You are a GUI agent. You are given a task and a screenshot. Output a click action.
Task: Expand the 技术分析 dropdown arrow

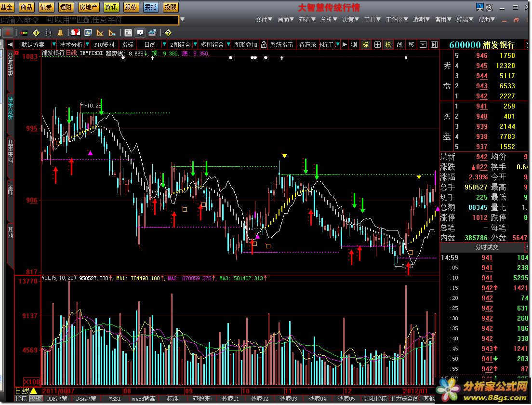[88, 44]
